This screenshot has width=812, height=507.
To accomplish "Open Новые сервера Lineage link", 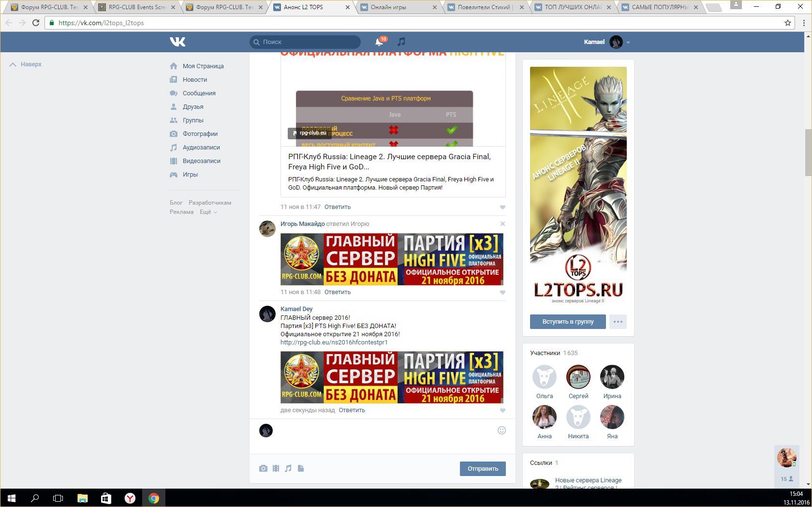I will tap(589, 484).
